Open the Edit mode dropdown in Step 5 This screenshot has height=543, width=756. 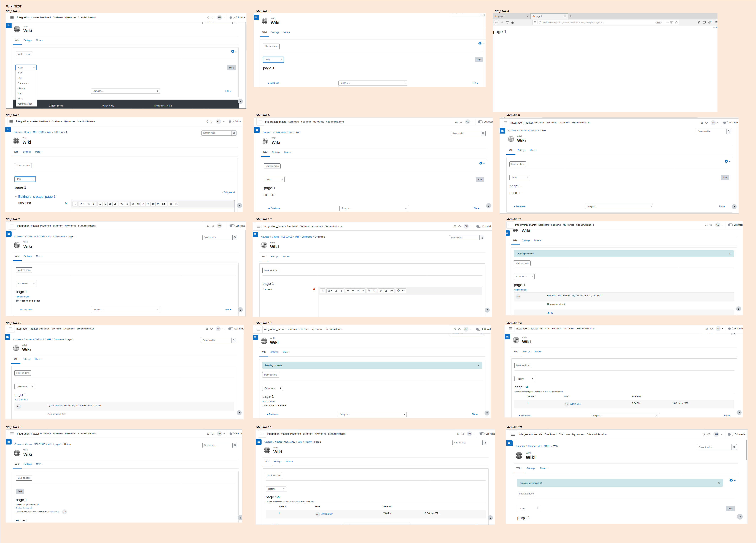click(x=25, y=179)
